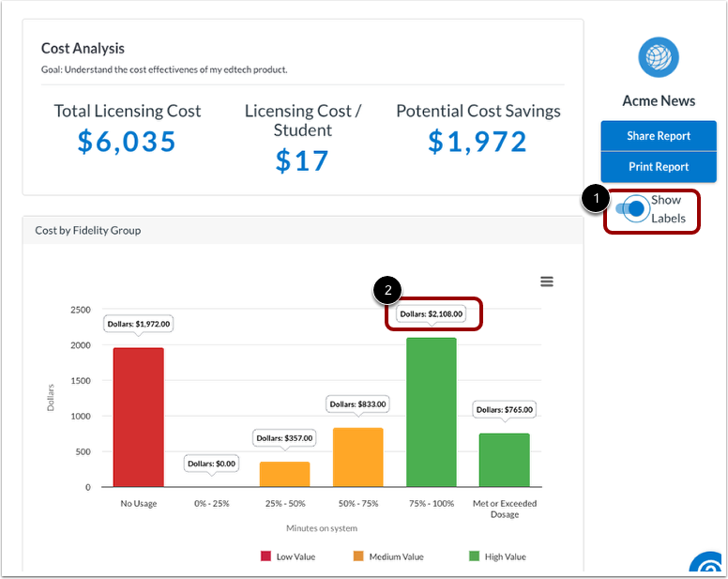
Task: Click the '2500' y-axis value
Action: pos(81,310)
